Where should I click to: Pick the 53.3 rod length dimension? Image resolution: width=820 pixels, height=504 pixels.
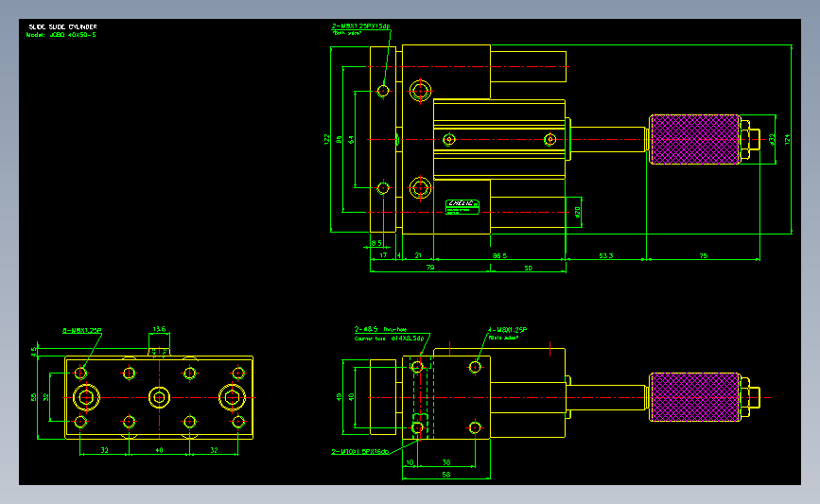coord(606,255)
